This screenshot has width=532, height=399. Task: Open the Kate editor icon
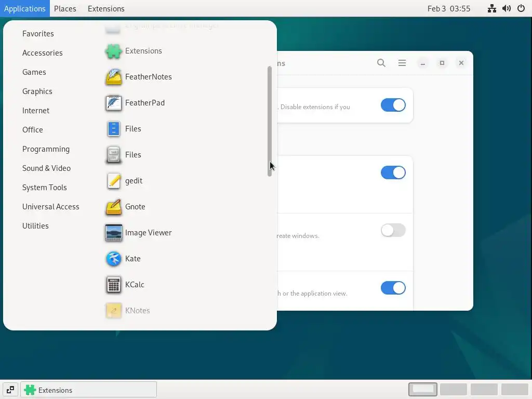[113, 259]
